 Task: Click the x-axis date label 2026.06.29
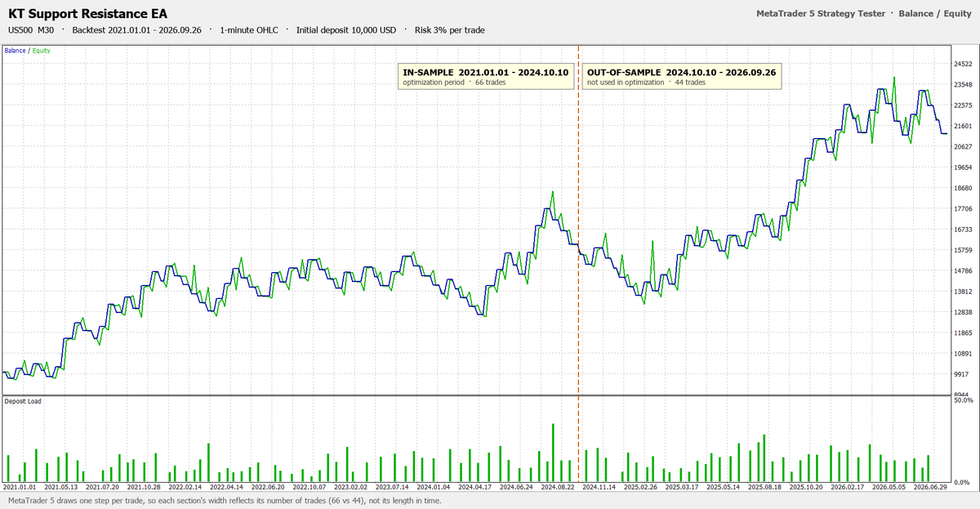(x=930, y=487)
